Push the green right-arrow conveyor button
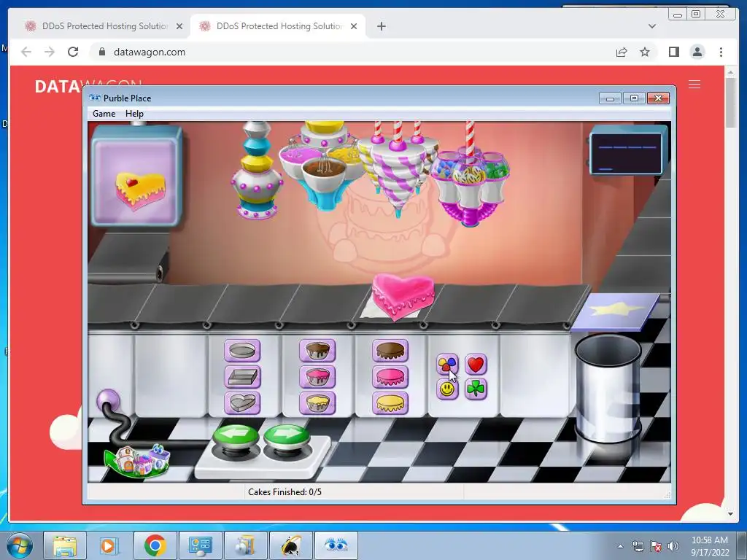The width and height of the screenshot is (747, 560). 286,437
